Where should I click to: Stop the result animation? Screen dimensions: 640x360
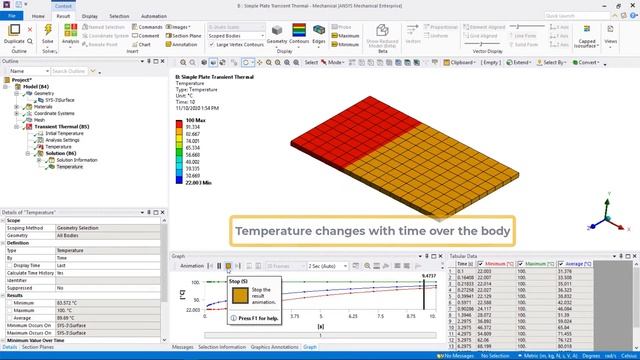coord(228,266)
